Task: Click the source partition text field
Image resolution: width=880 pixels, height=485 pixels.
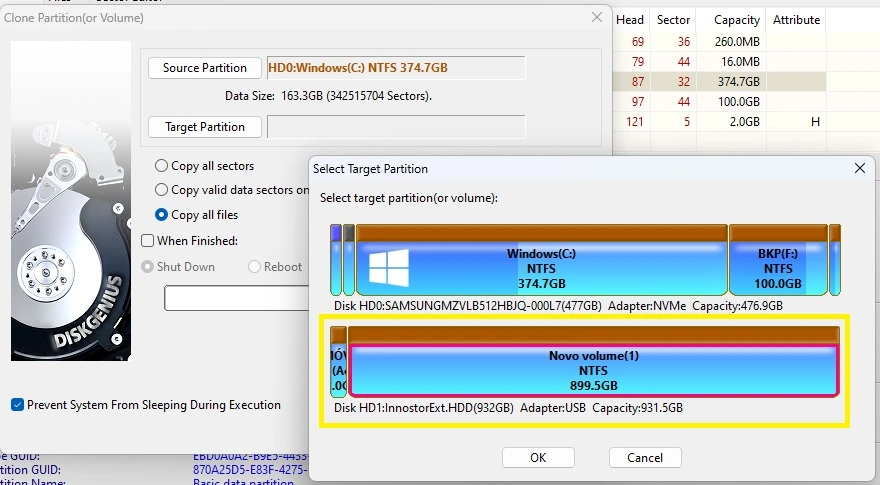Action: point(396,68)
